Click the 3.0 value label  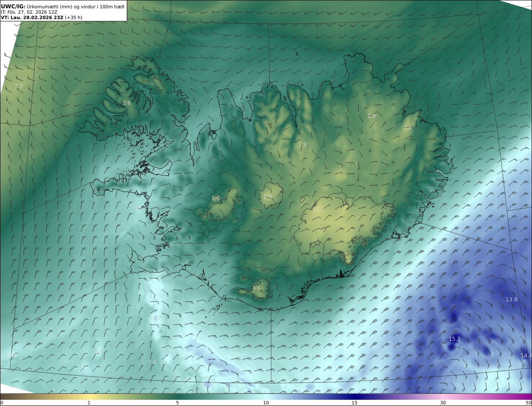(x=215, y=198)
